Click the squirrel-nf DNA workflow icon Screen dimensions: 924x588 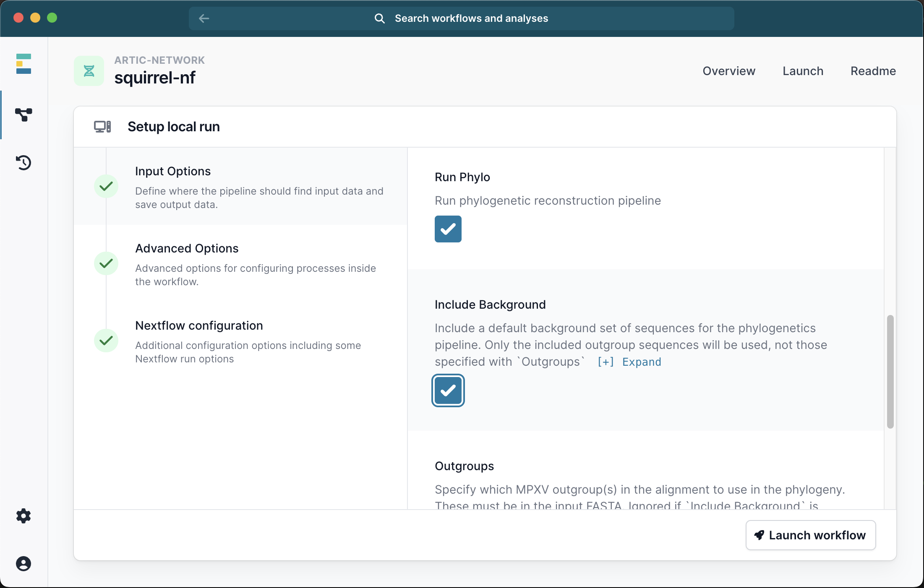pyautogui.click(x=89, y=71)
